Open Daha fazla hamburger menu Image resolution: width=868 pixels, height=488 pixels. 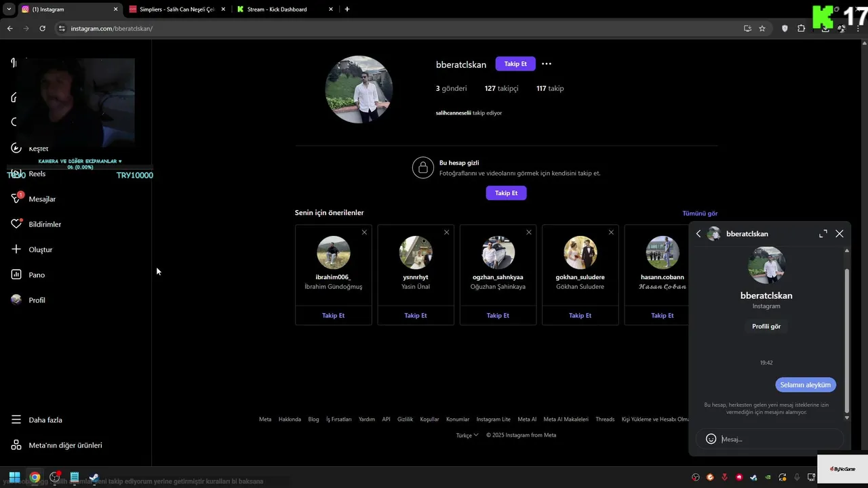click(x=16, y=420)
